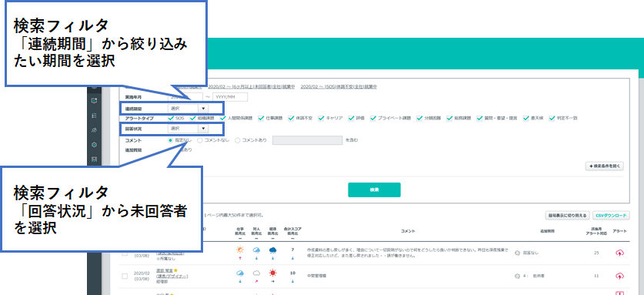The width and height of the screenshot is (644, 295).
Task: Uncheck the 評価 checkbox
Action: [x=351, y=118]
